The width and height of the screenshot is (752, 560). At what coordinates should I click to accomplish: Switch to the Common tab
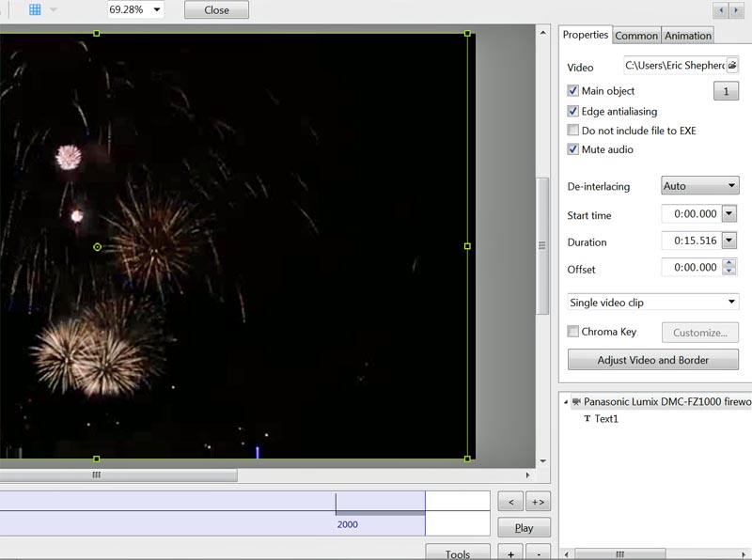click(x=636, y=36)
